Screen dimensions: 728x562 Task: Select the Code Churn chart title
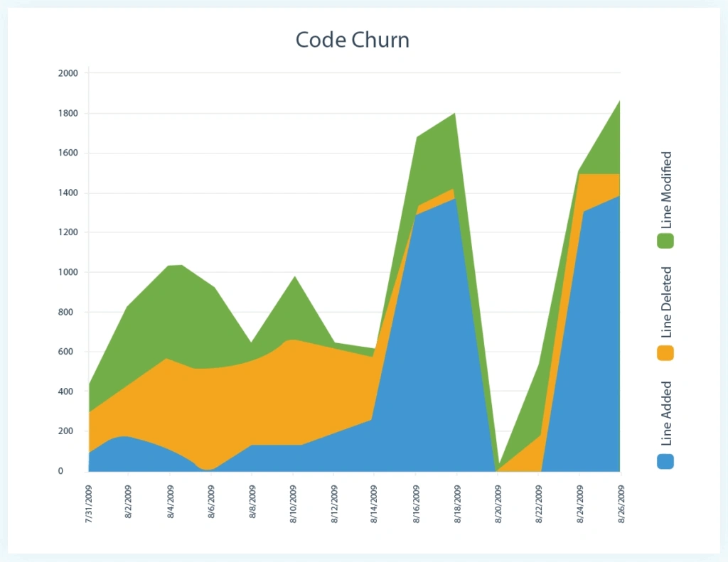(353, 40)
